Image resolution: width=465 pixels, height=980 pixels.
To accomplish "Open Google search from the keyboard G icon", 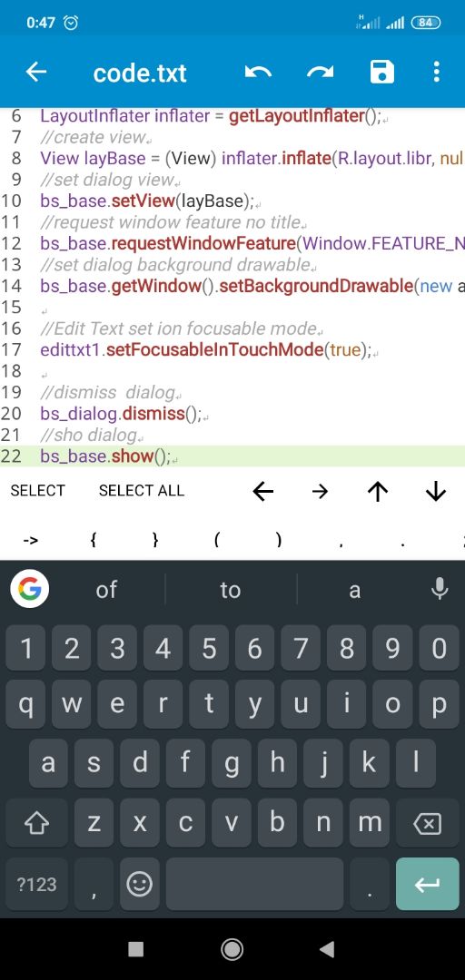I will pos(29,589).
